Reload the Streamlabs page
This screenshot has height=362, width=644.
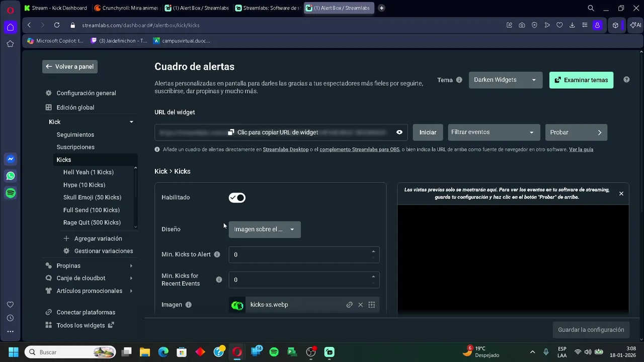click(57, 25)
